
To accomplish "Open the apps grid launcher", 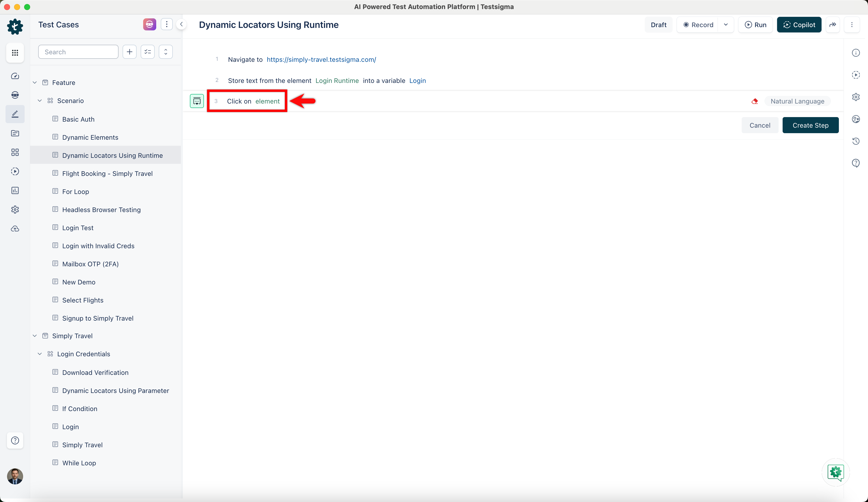I will 15,53.
